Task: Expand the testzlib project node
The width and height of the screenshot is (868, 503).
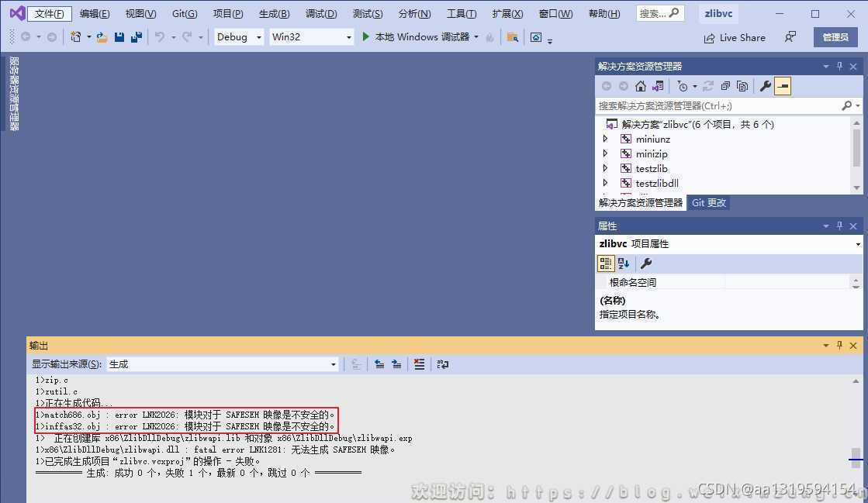Action: [605, 167]
